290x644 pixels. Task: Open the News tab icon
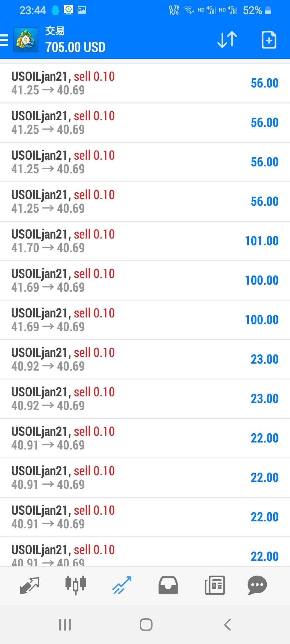click(x=215, y=585)
